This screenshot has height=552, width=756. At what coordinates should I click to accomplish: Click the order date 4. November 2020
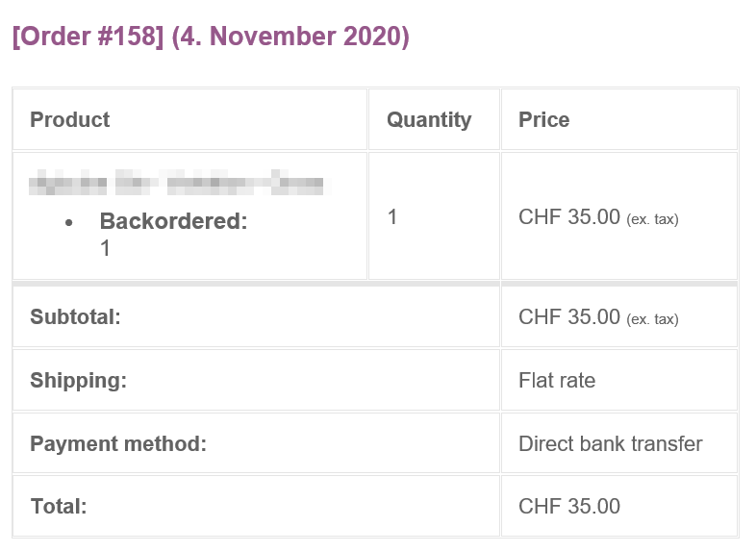[290, 37]
